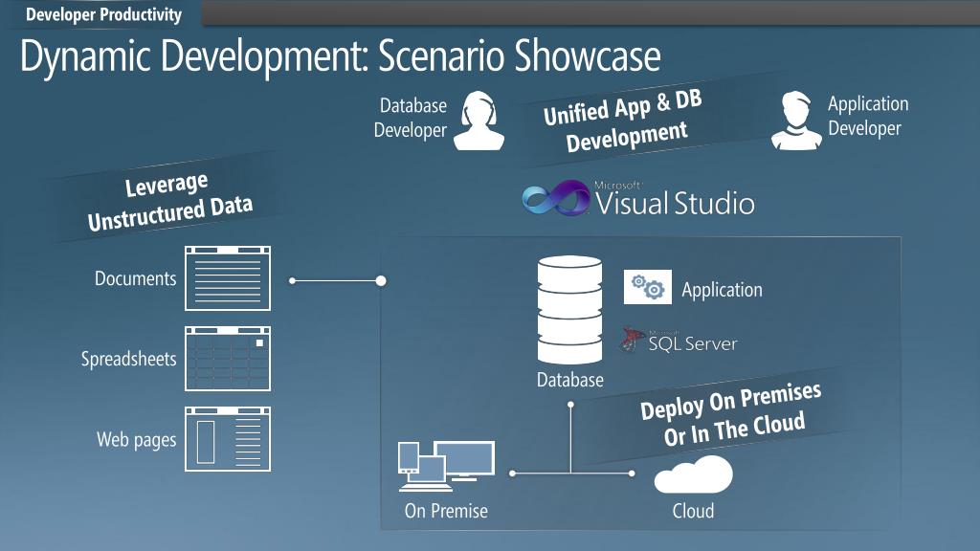The width and height of the screenshot is (980, 551).
Task: Click the 'Application Developer' label
Action: coord(868,116)
